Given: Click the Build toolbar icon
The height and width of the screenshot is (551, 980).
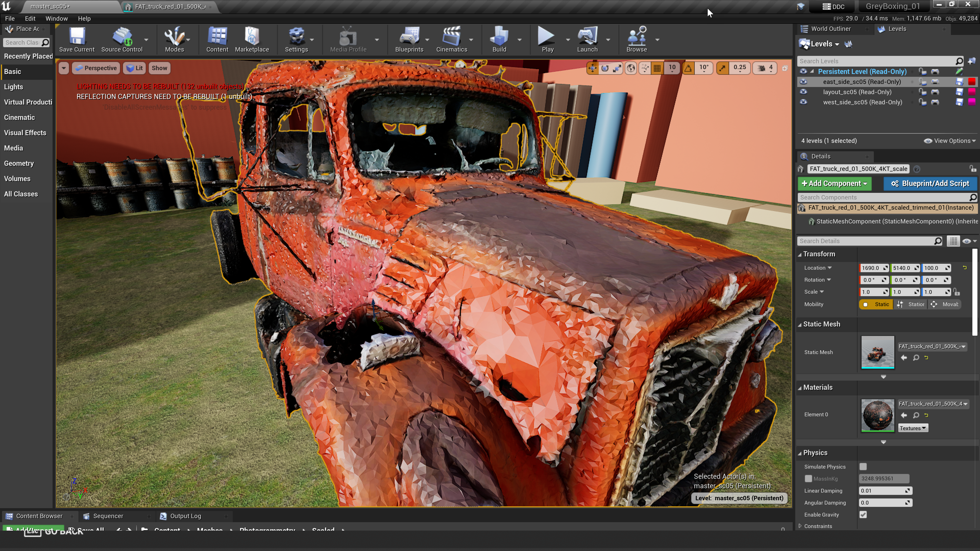Looking at the screenshot, I should pyautogui.click(x=499, y=40).
